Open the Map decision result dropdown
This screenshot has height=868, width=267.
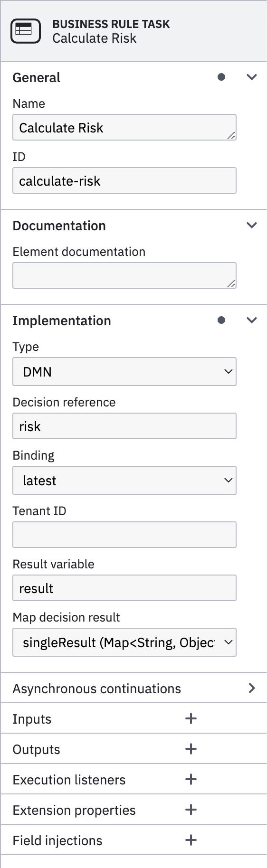(x=124, y=642)
